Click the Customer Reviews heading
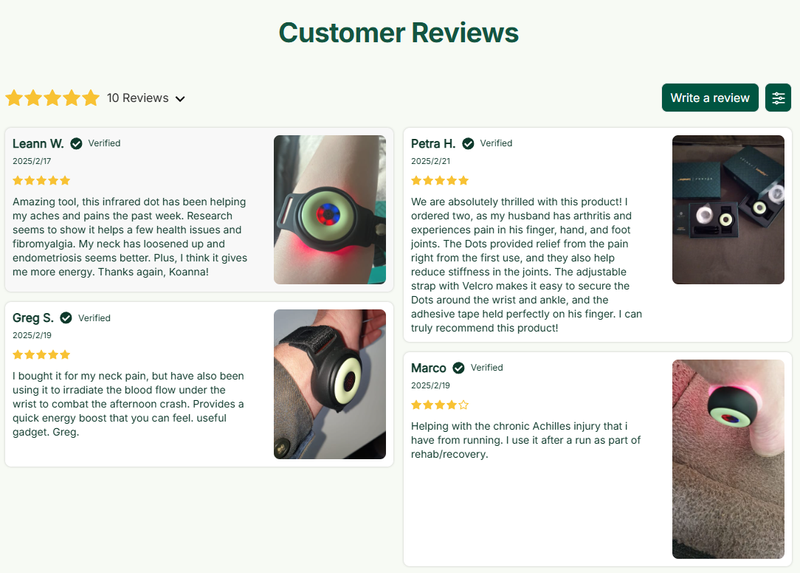 pos(398,32)
